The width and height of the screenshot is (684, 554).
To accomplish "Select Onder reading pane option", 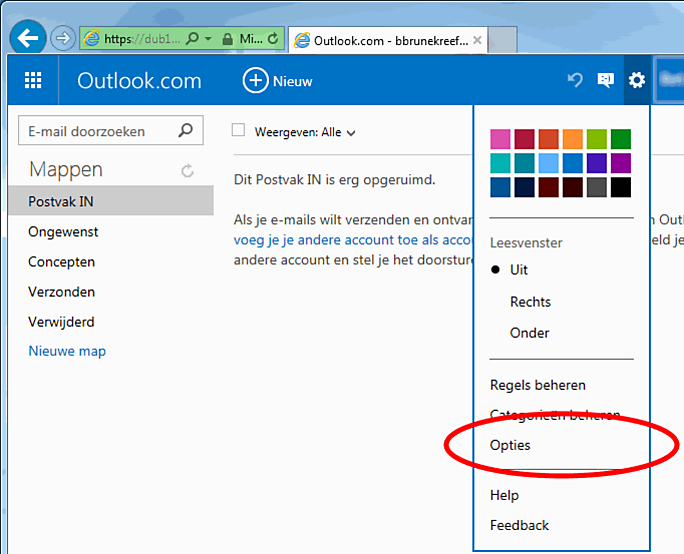I will pos(530,333).
